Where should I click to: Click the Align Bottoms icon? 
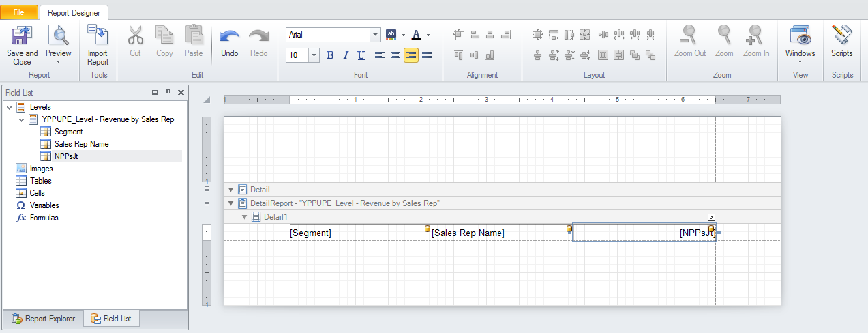click(x=490, y=55)
